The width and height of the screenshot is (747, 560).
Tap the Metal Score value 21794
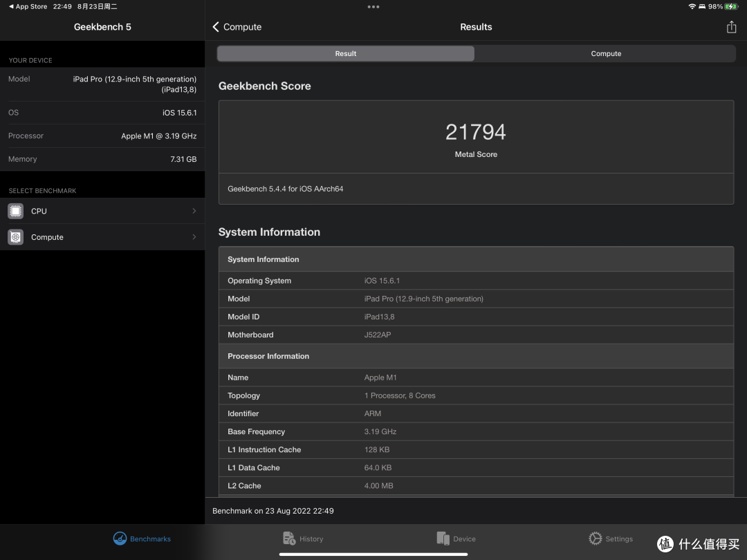pos(476,132)
